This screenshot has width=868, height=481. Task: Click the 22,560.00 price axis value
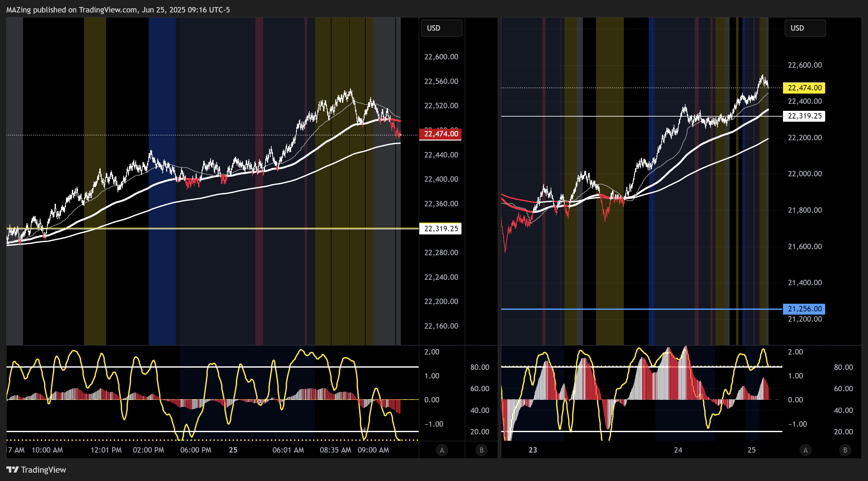[x=441, y=81]
